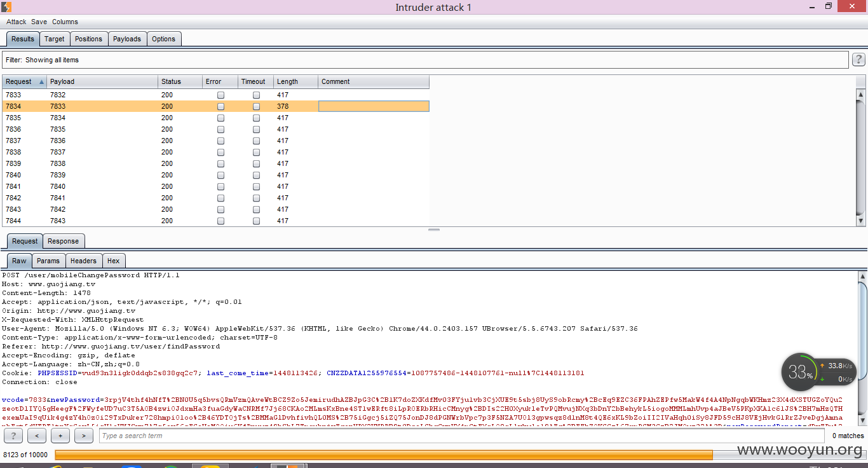Screen dimensions: 868x468
Task: Click the results table vertical scrollbar track
Action: coord(860,158)
